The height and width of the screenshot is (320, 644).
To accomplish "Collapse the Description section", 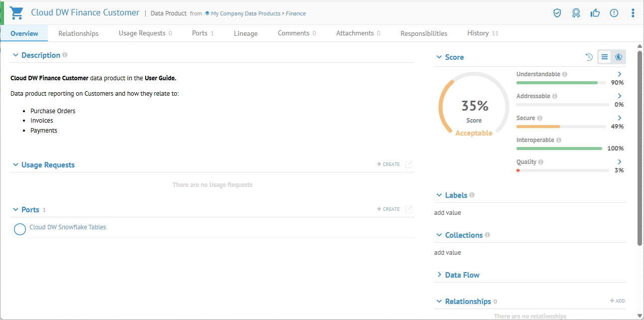I will [x=15, y=55].
